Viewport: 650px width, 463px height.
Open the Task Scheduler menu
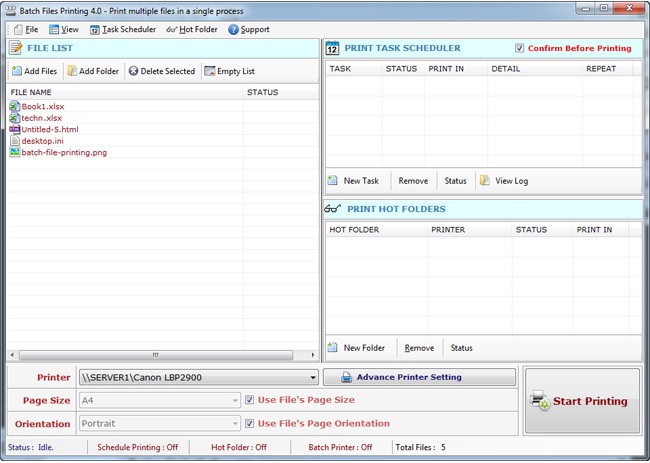(122, 30)
